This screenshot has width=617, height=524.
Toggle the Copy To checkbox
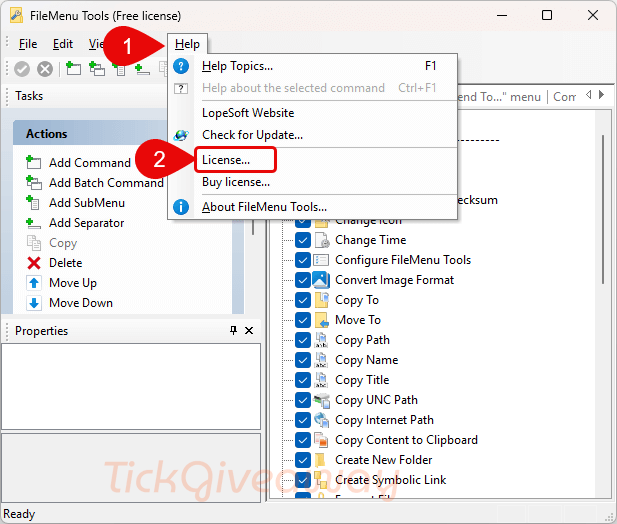[303, 300]
